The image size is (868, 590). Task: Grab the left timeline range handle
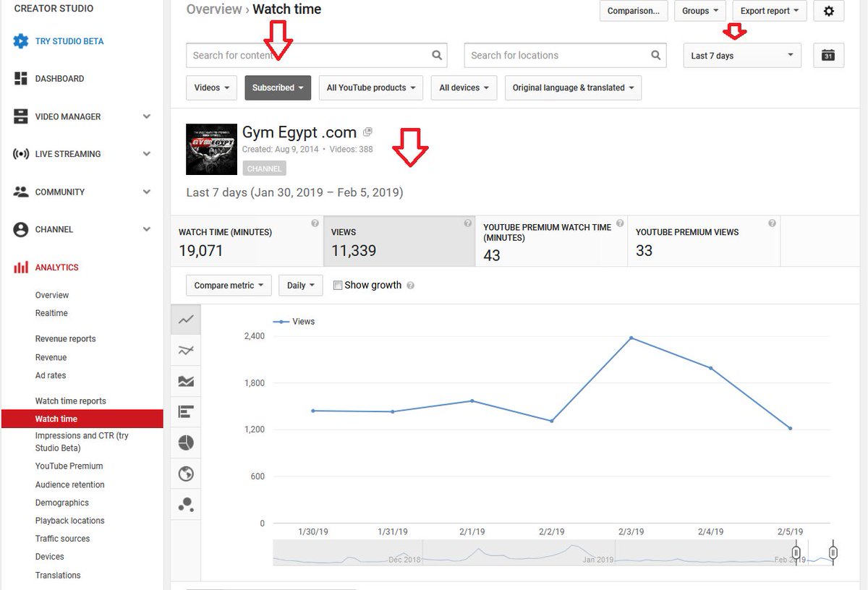[796, 552]
